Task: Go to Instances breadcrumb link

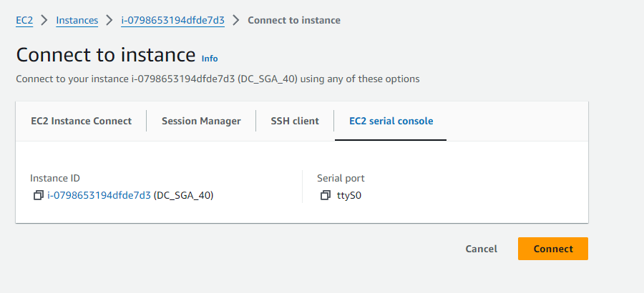Action: point(77,20)
